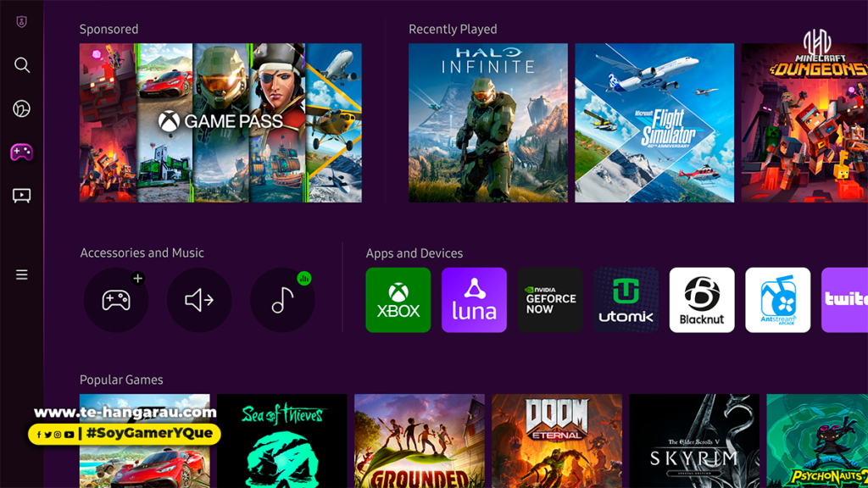Open the search icon in sidebar
The image size is (868, 488).
point(22,65)
